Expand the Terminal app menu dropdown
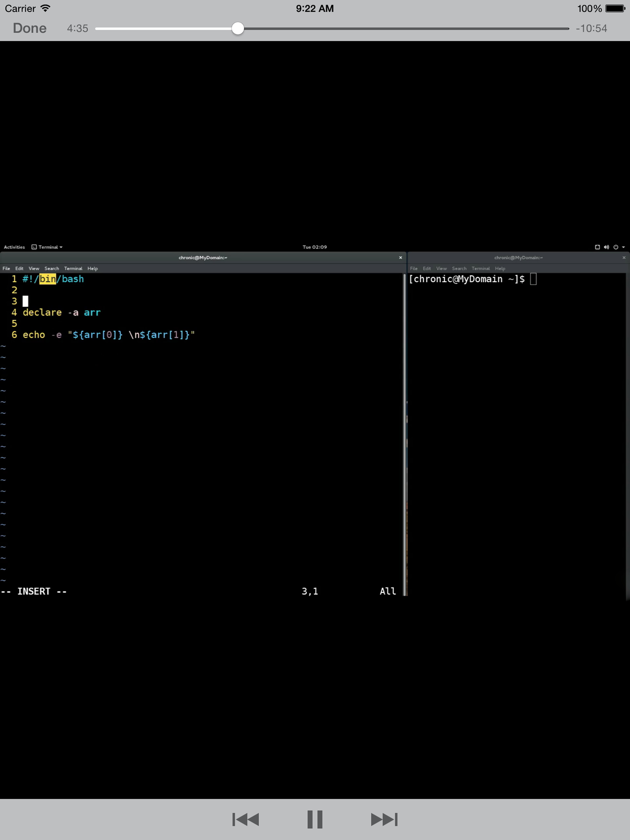630x840 pixels. click(x=47, y=247)
